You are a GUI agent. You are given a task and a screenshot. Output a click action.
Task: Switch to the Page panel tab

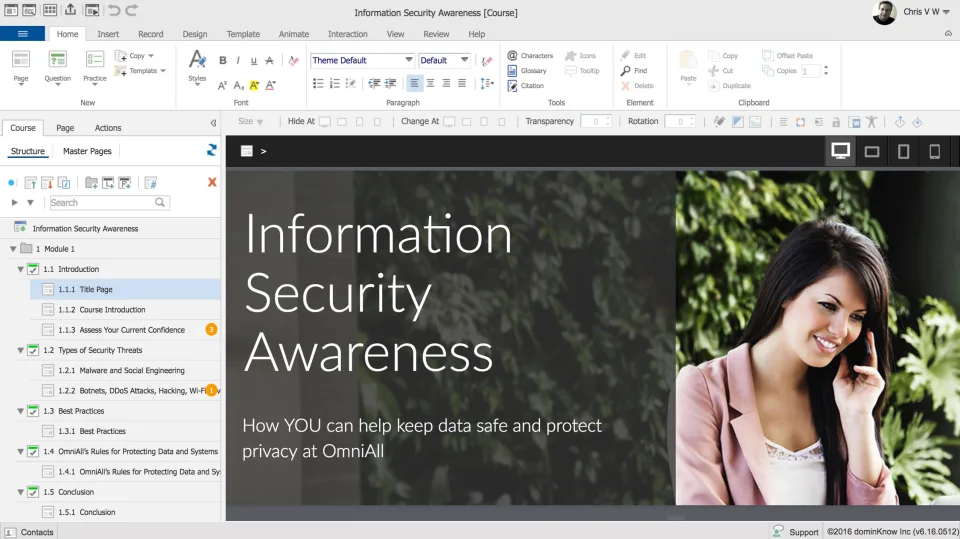(x=65, y=127)
